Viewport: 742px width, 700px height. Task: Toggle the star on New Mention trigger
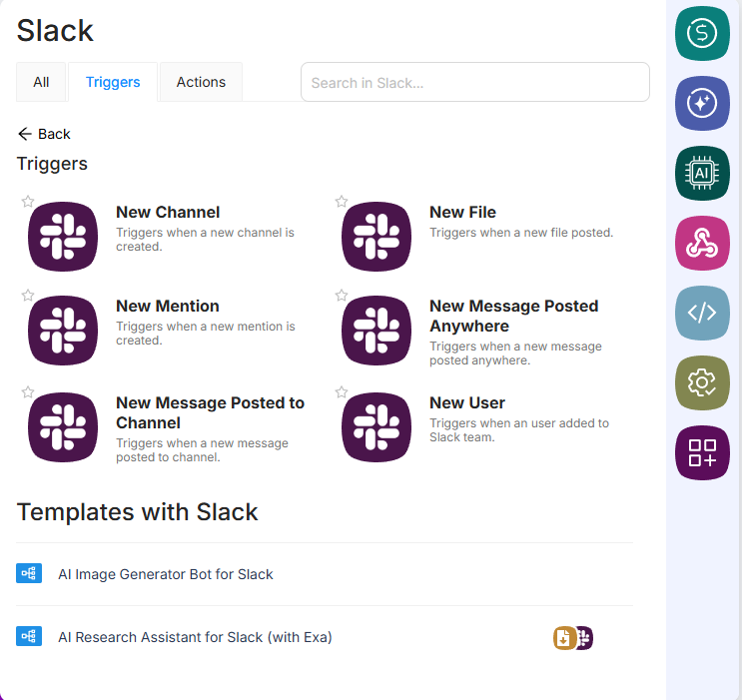pyautogui.click(x=28, y=296)
